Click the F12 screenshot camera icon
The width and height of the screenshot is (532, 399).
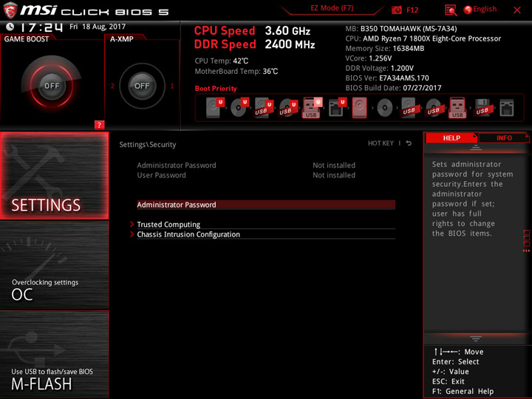click(x=396, y=10)
